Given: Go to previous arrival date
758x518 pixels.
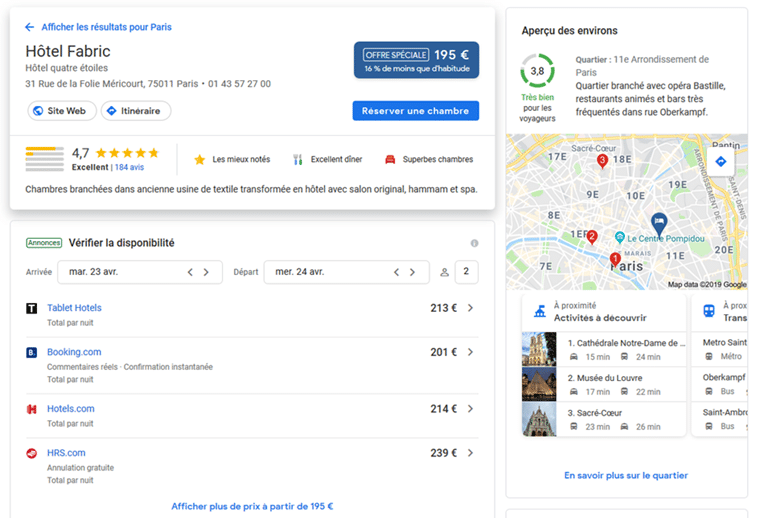Looking at the screenshot, I should pyautogui.click(x=190, y=272).
